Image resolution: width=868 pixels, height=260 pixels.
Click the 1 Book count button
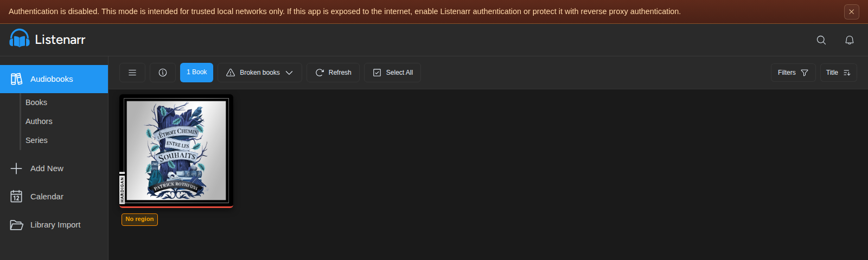pos(196,73)
